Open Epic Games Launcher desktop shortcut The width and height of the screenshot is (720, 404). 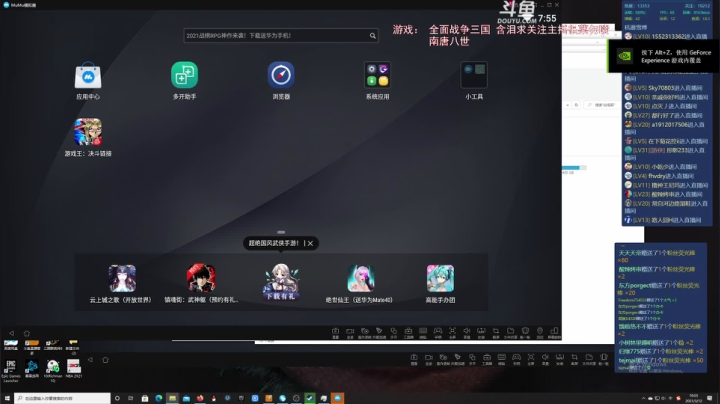11,370
